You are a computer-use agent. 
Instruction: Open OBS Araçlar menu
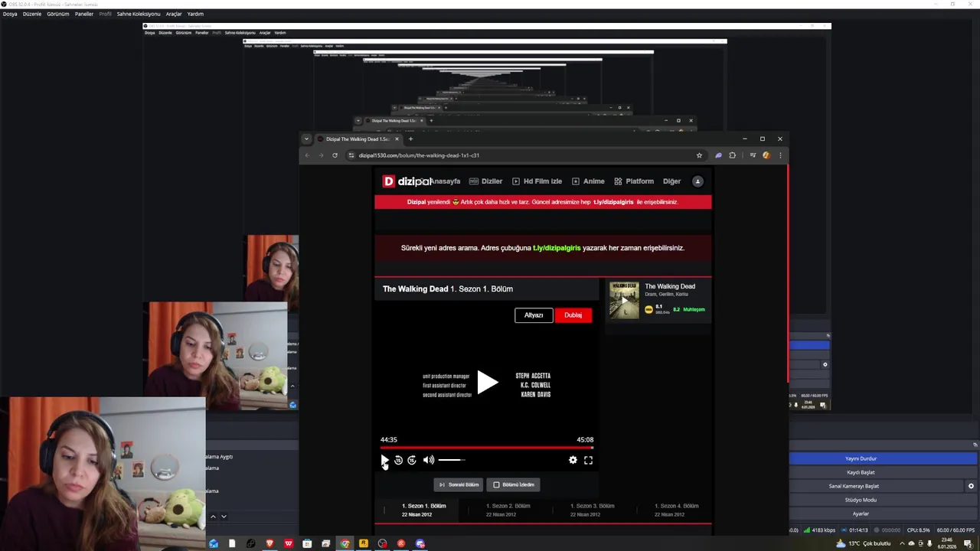tap(174, 14)
